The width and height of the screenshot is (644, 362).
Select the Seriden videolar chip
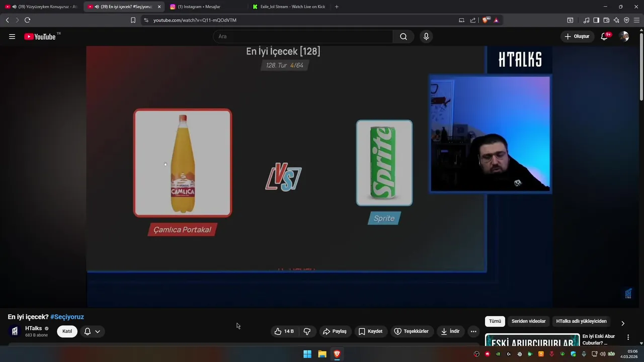coord(528,321)
